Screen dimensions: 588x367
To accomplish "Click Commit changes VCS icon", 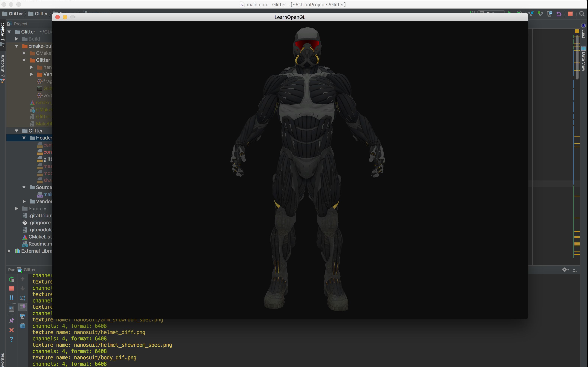I will [540, 14].
